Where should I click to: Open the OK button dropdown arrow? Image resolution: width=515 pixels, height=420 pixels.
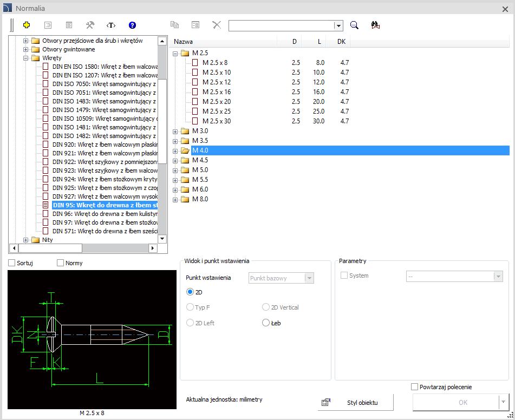tap(504, 402)
